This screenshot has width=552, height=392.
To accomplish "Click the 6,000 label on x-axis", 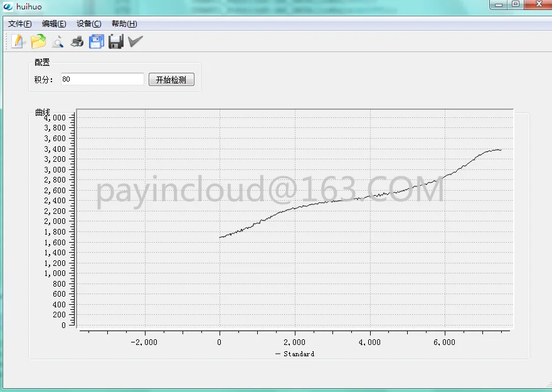I will coord(445,342).
